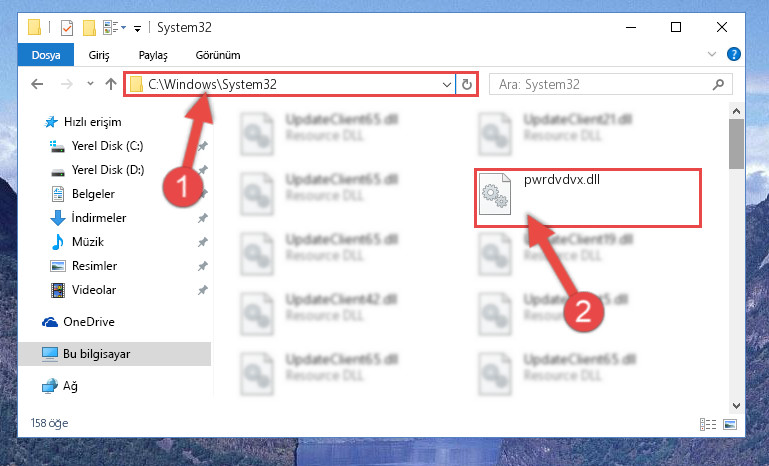Click the Properties quick access toolbar icon

click(67, 28)
